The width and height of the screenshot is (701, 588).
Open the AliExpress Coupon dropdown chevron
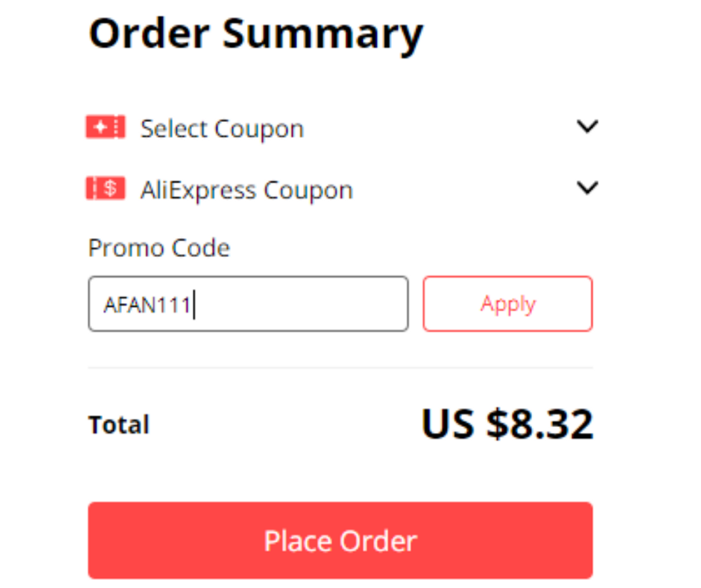(588, 188)
